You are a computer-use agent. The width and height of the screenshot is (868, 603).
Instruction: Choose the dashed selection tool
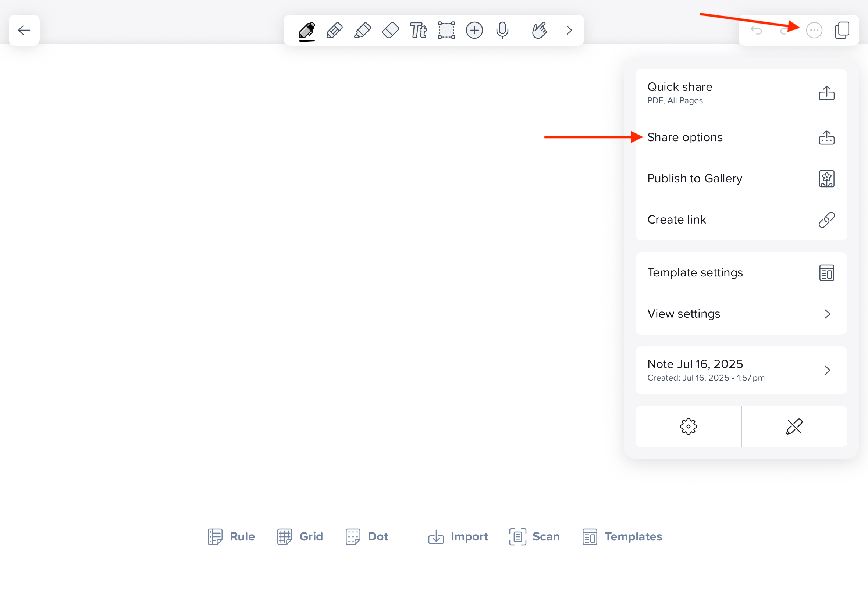point(446,30)
